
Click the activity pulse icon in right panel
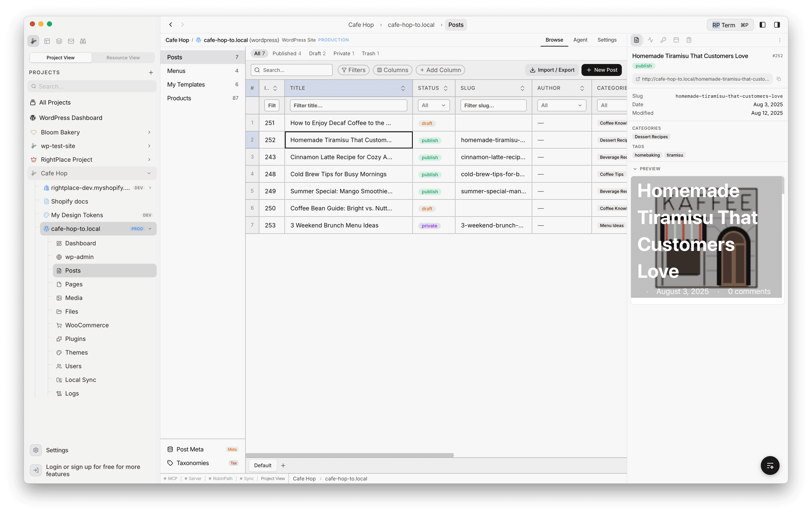tap(651, 40)
